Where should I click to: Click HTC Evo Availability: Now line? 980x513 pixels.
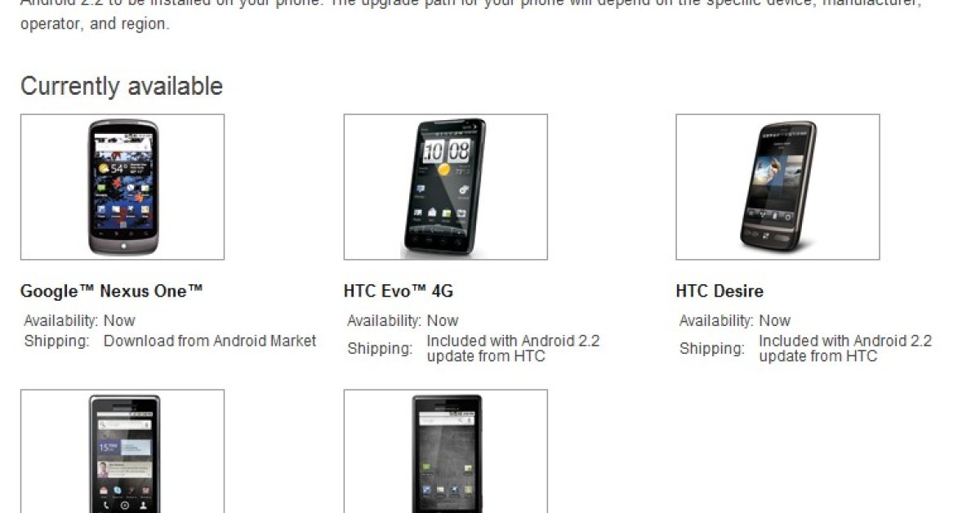[x=403, y=320]
